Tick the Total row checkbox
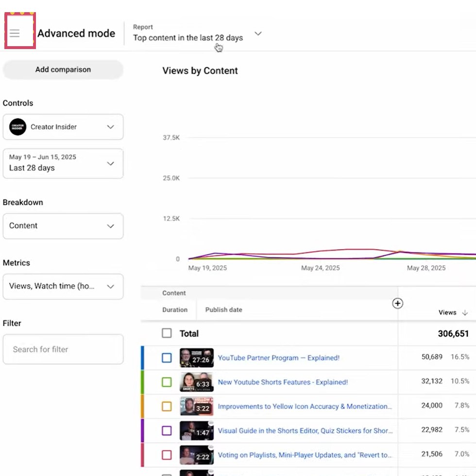This screenshot has width=476, height=476. [167, 333]
